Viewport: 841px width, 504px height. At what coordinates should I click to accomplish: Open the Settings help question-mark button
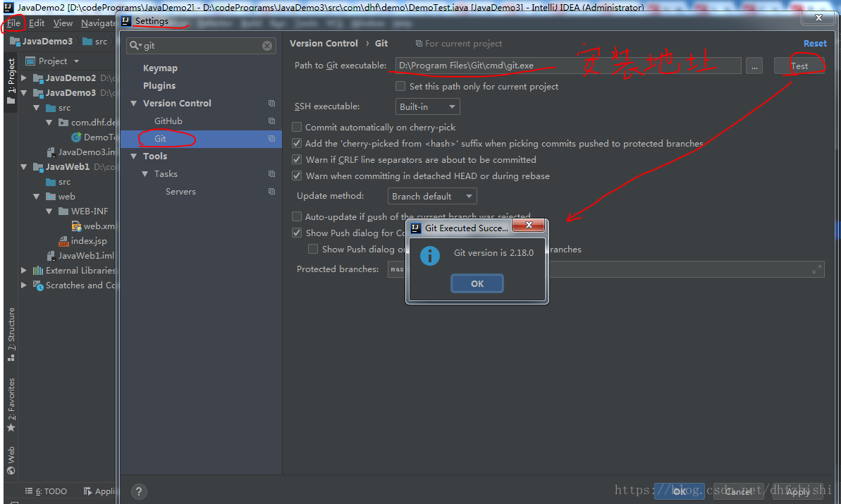139,491
